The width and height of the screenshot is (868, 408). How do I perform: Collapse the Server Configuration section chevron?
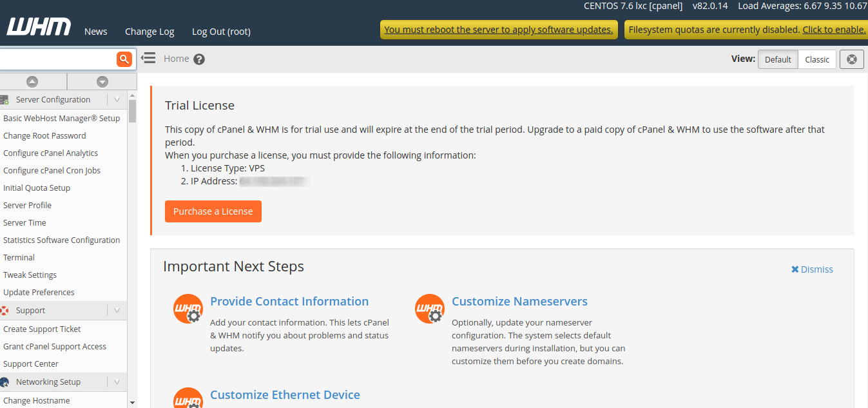tap(117, 100)
